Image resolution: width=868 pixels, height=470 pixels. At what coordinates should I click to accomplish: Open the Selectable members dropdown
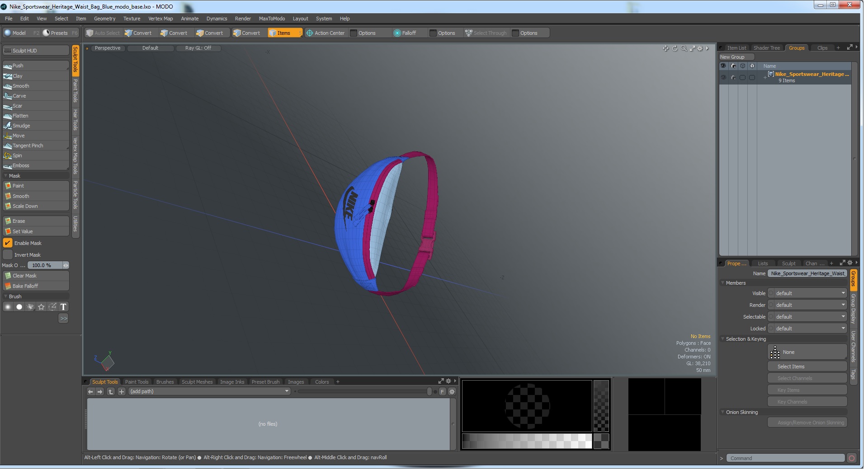point(807,317)
